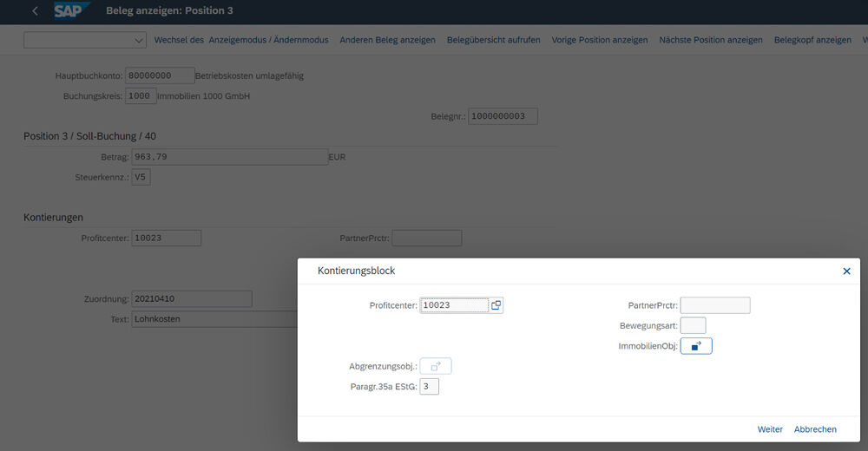
Task: Click the Profitcenter field in the dialog
Action: point(454,305)
